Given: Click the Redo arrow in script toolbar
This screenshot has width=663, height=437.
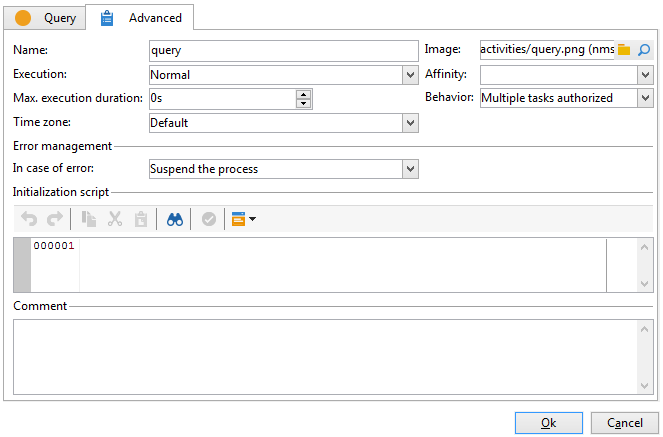Looking at the screenshot, I should pyautogui.click(x=55, y=219).
